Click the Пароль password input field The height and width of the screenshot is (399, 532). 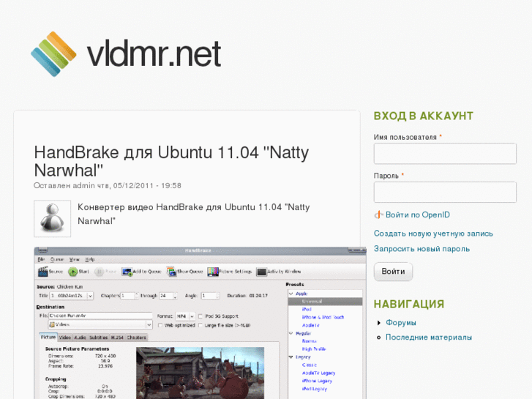coord(445,193)
